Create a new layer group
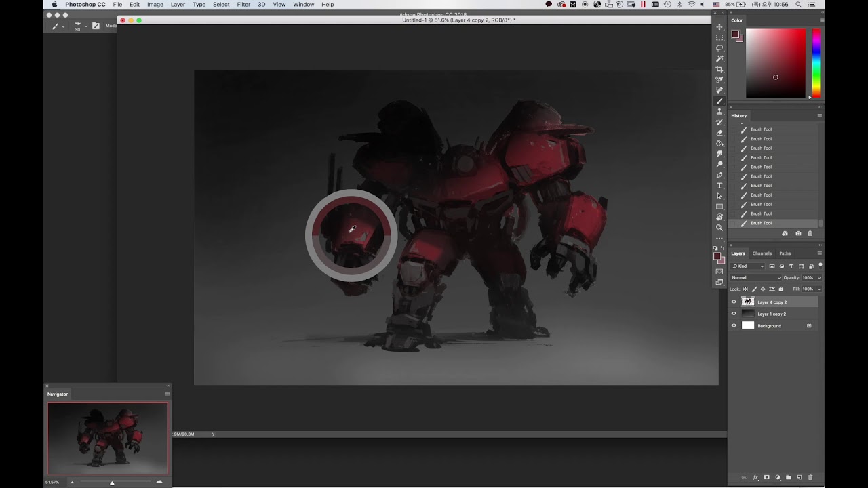This screenshot has height=488, width=868. point(789,477)
